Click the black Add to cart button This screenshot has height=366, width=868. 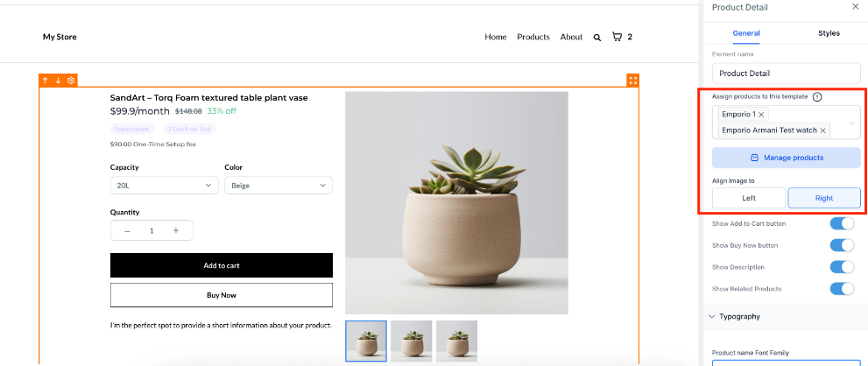(222, 265)
